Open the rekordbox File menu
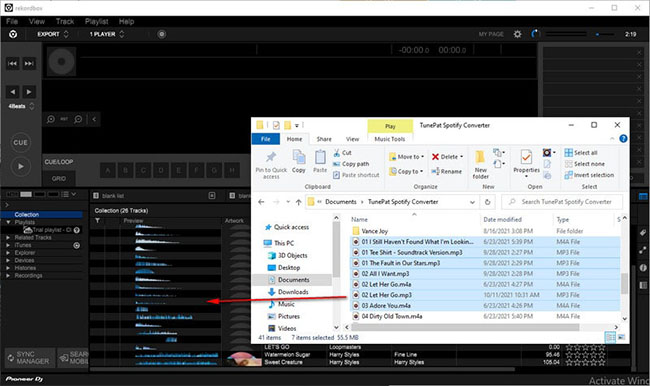 [12, 22]
